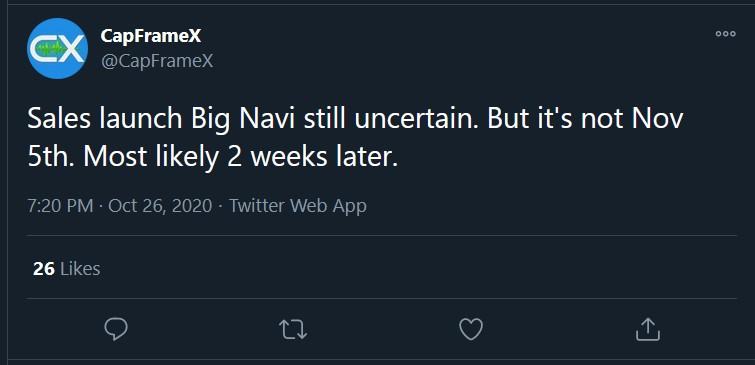Screen dimensions: 755x365
Task: Click the CapFrameX CX profile avatar
Action: point(57,48)
